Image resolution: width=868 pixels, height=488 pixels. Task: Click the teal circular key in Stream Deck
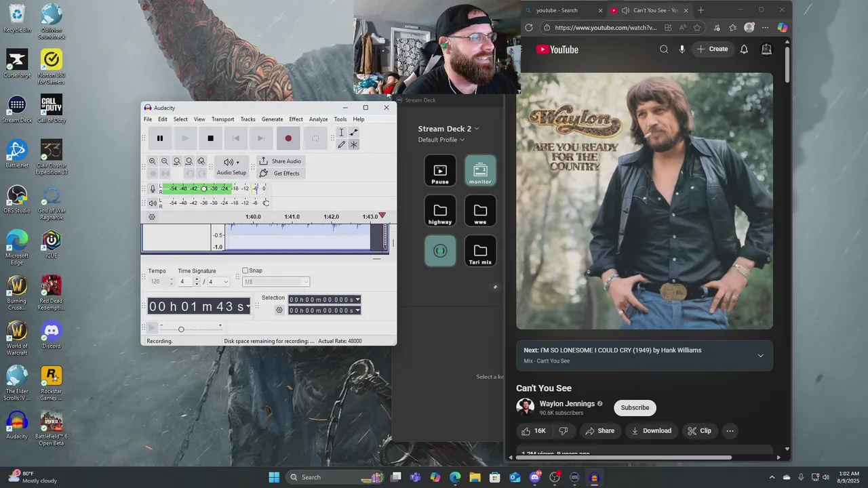tap(440, 251)
